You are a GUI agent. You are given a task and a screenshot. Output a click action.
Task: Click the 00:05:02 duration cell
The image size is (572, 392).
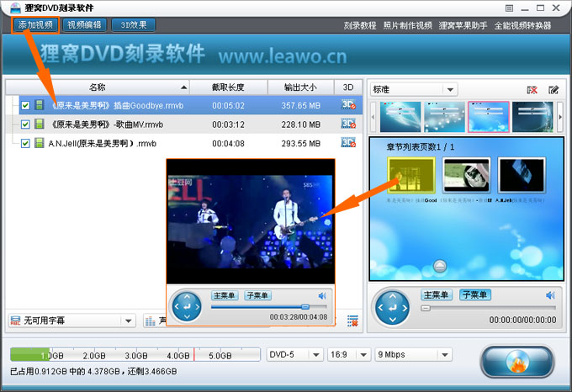pos(228,106)
